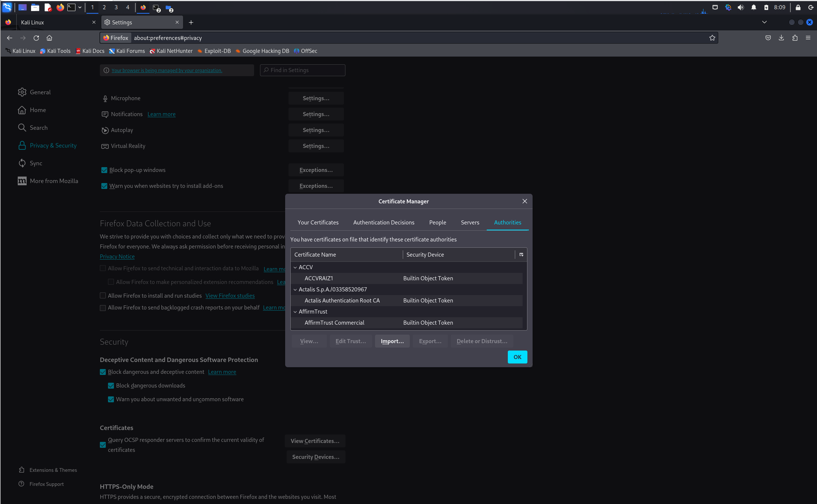Click the Security Devices... button
The image size is (817, 504).
click(x=315, y=457)
